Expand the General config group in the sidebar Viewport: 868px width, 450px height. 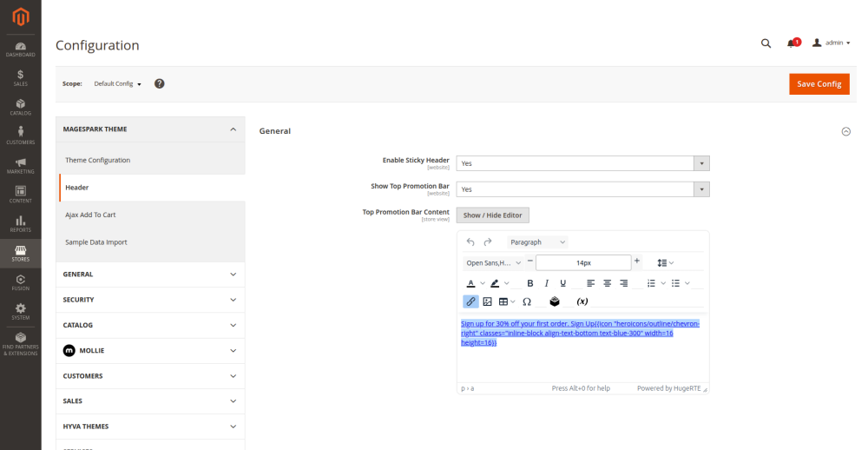(150, 275)
